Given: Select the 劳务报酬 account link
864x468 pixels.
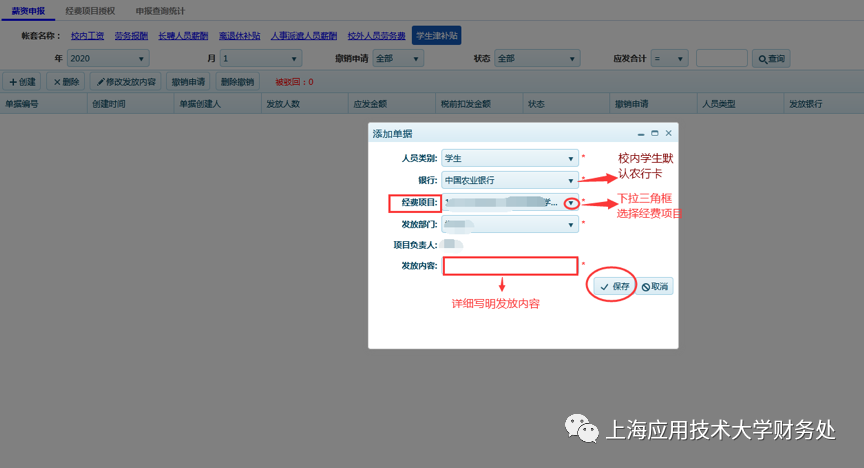Looking at the screenshot, I should [131, 36].
